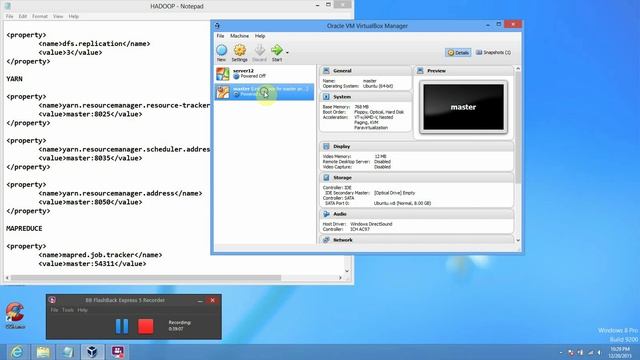The image size is (640, 360).
Task: Switch to VirtualBox from taskbar
Action: point(93,352)
